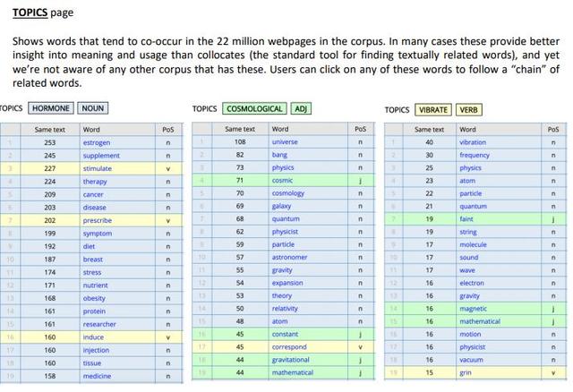Click 'physics' in the COSMOLOGICAL table
The height and width of the screenshot is (392, 573).
click(x=283, y=167)
